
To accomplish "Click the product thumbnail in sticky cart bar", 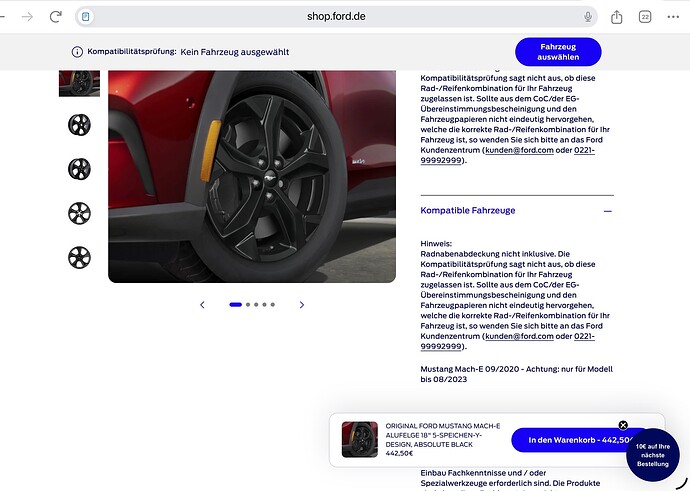I will click(x=360, y=440).
